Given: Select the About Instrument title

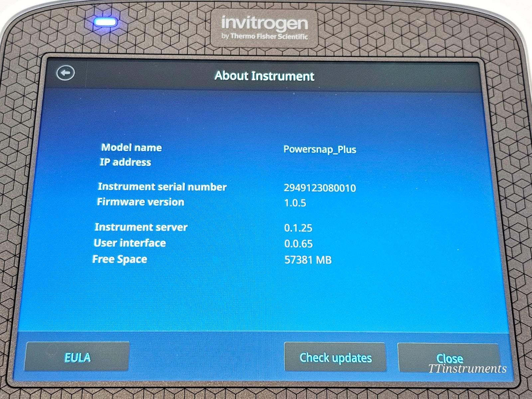Looking at the screenshot, I should pos(264,76).
